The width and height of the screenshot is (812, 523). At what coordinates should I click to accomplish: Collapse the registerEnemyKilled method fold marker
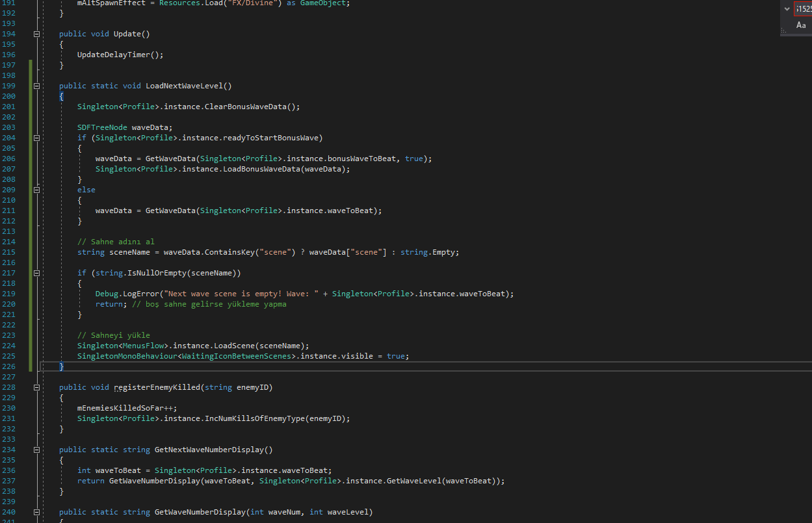[x=36, y=387]
